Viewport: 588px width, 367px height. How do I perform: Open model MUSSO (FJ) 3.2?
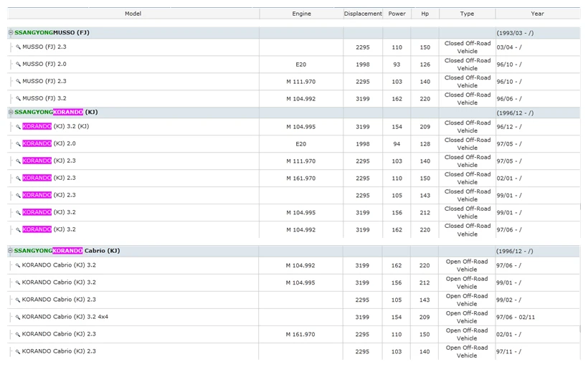[44, 99]
